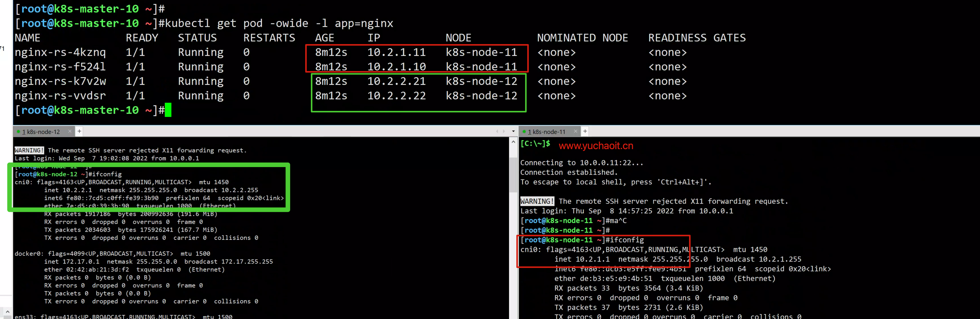The image size is (980, 319).
Task: Click the green cursor in master terminal
Action: point(168,110)
